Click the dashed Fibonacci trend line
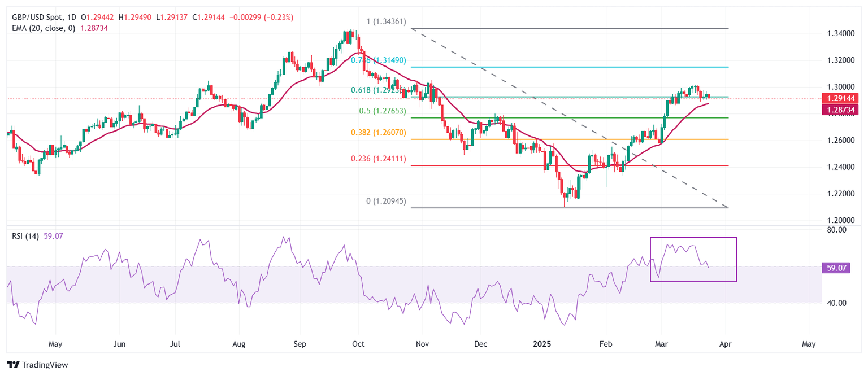The height and width of the screenshot is (376, 868). [x=570, y=118]
